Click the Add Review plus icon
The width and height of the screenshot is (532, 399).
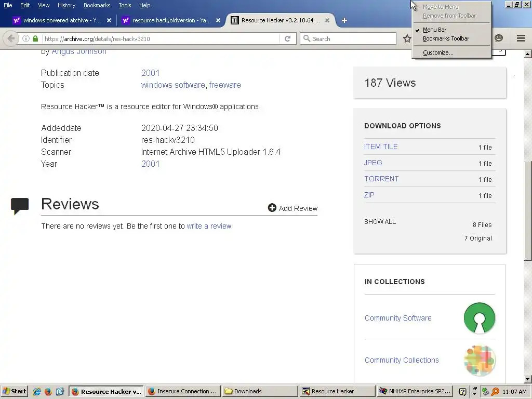point(272,208)
